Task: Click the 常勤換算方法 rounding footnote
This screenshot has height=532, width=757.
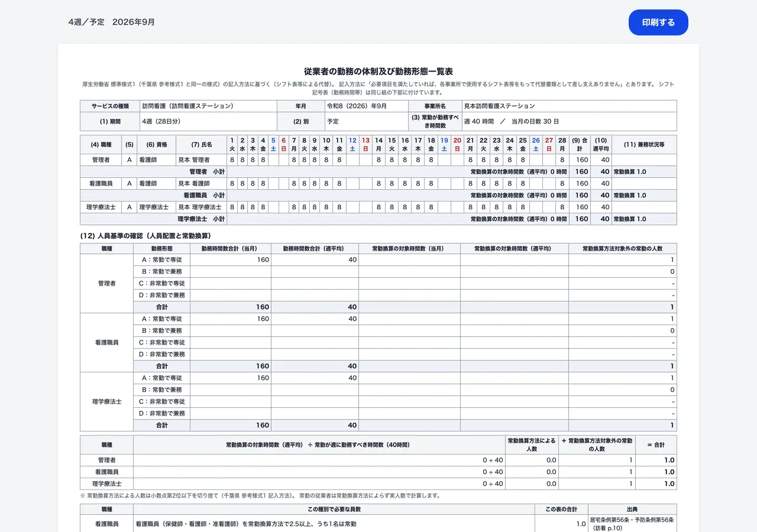Action: pyautogui.click(x=260, y=496)
